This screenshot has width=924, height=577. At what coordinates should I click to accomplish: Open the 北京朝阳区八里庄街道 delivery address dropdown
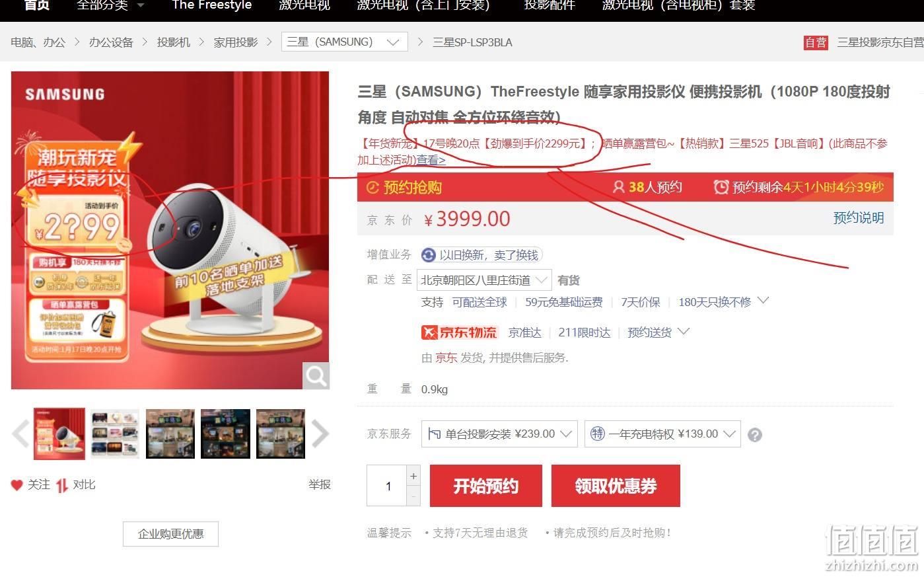[483, 280]
